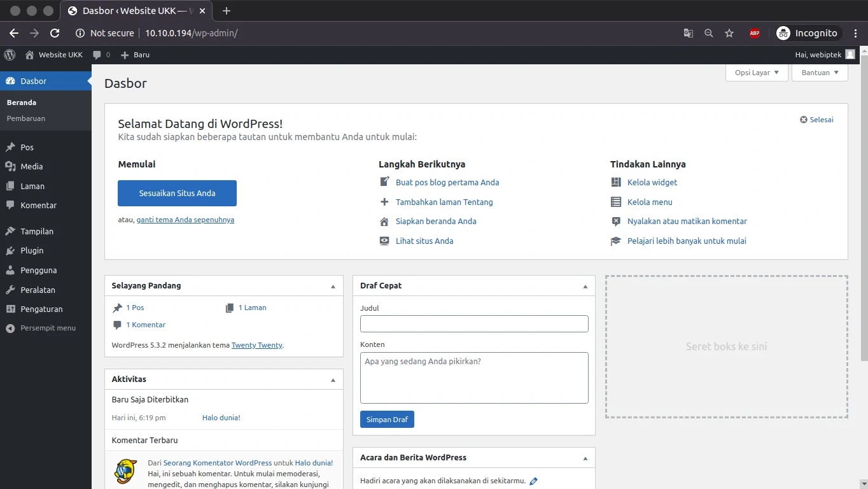This screenshot has height=489, width=868.
Task: Click the Kelola menu link
Action: 650,202
